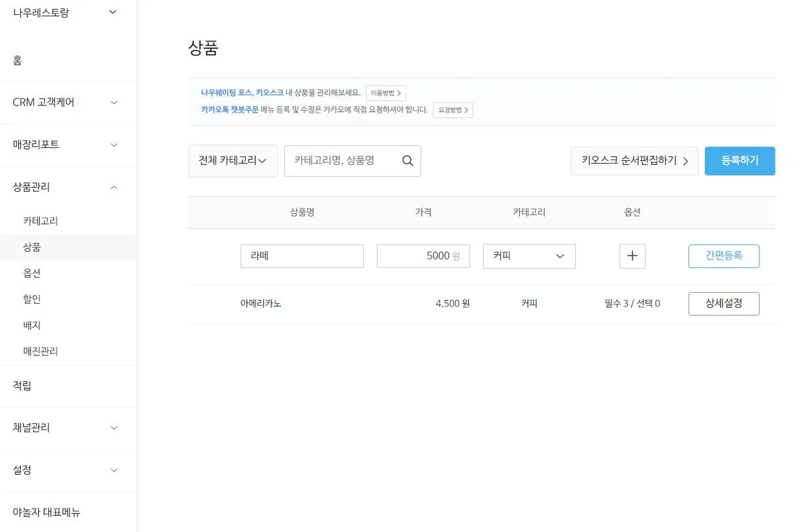Image resolution: width=802 pixels, height=532 pixels.
Task: Click the 필수 3 / 선택 0 text
Action: 632,304
